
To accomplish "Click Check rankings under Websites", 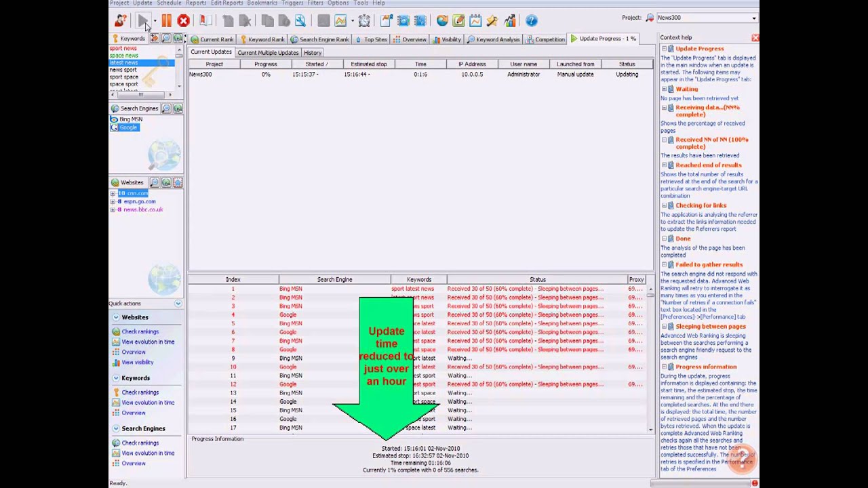I will [140, 331].
